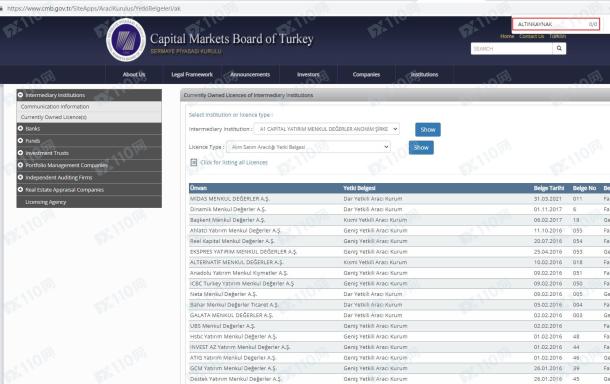Click 'Click for listing all Licences' link
Screen dimensions: 610x384
click(234, 163)
